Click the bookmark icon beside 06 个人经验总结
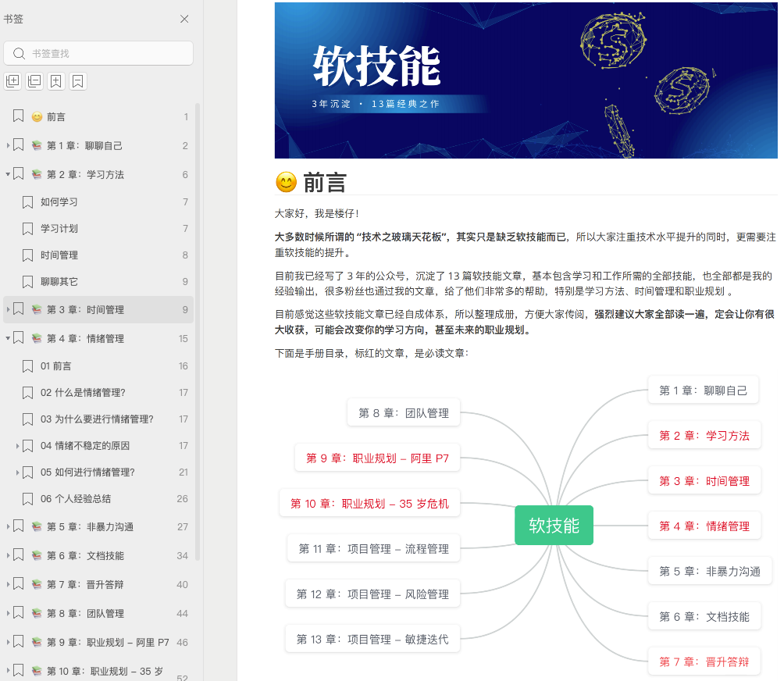 [x=28, y=498]
